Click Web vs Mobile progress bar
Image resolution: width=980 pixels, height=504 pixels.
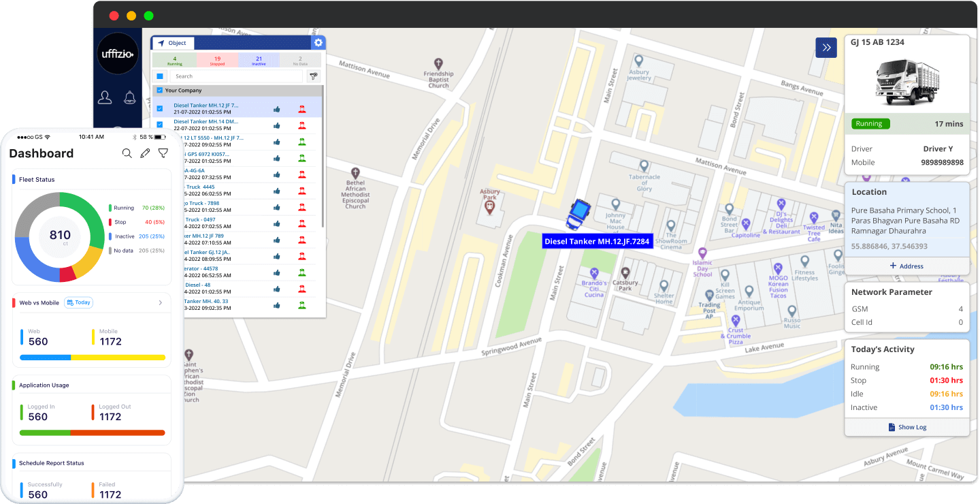[x=93, y=357]
